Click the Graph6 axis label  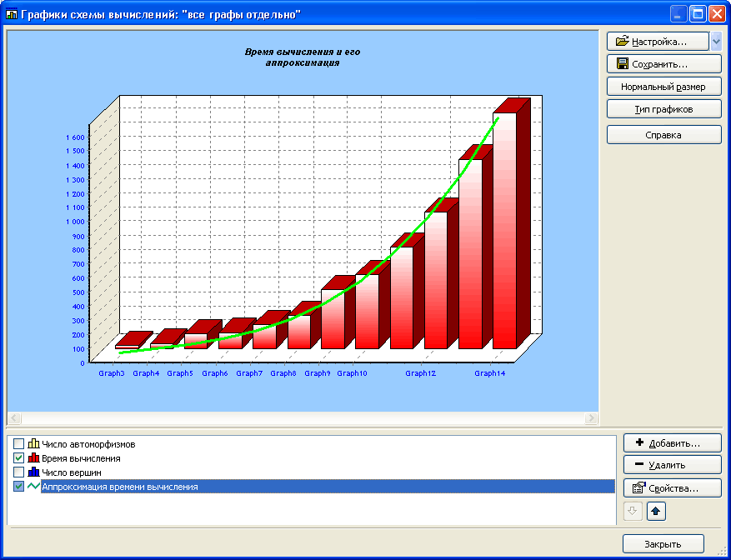pyautogui.click(x=215, y=373)
